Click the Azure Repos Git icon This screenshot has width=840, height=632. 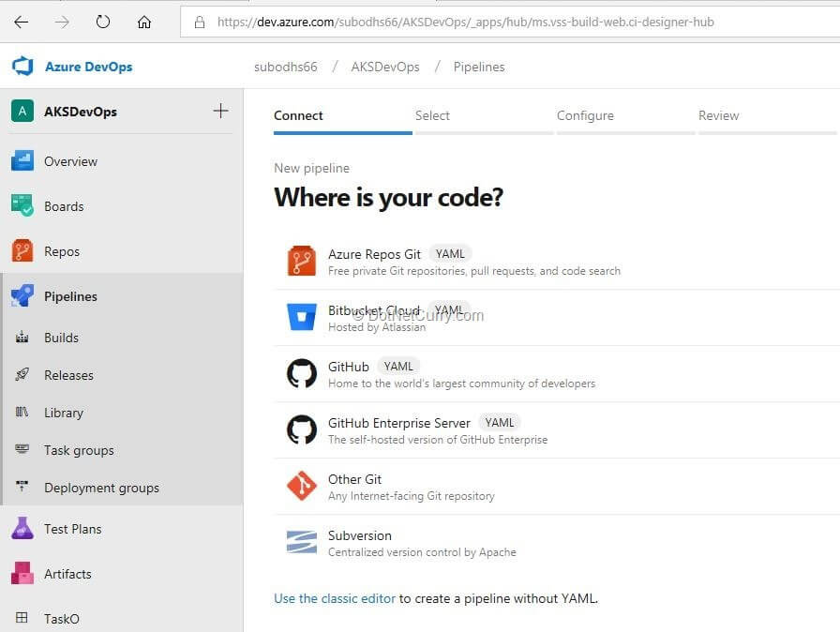pos(302,261)
